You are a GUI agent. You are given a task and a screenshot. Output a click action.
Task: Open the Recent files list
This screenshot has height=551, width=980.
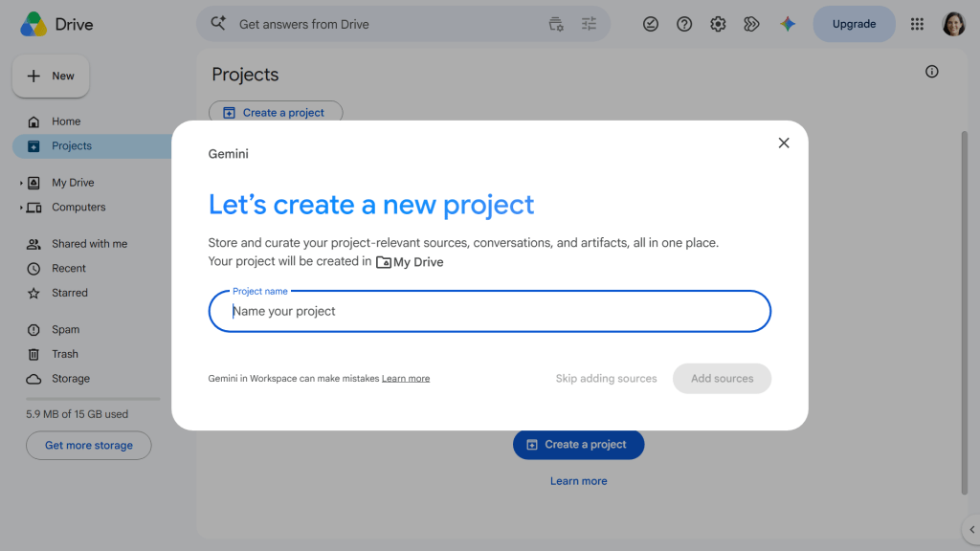[69, 269]
